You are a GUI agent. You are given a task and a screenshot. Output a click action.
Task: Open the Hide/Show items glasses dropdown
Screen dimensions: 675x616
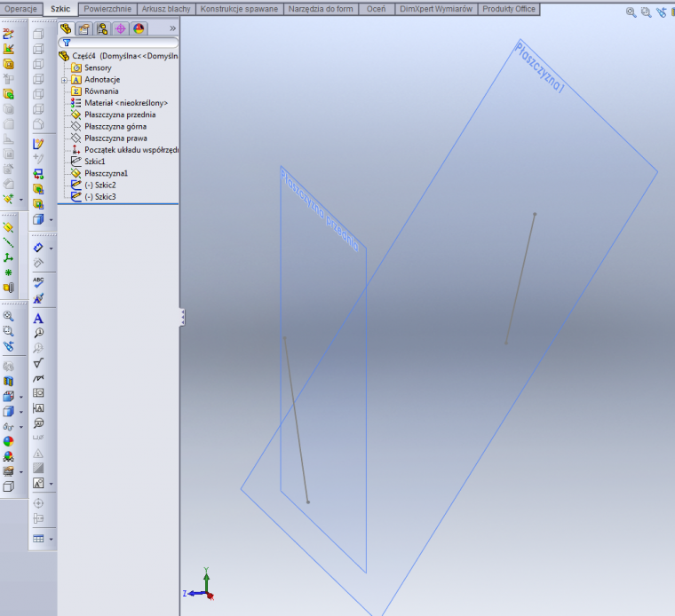click(x=21, y=427)
